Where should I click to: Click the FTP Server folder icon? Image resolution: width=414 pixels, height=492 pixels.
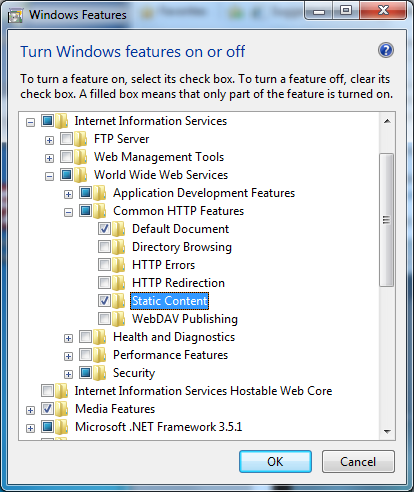[x=81, y=139]
